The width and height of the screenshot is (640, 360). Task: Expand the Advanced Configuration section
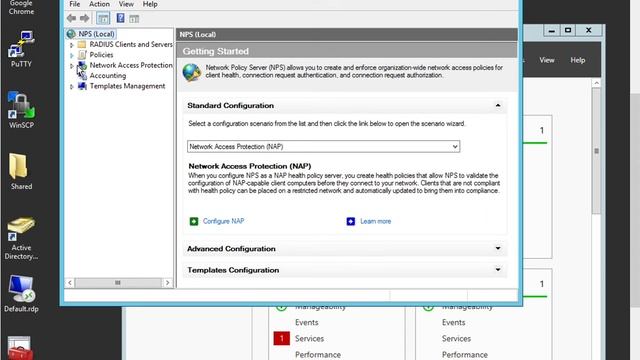(x=498, y=249)
